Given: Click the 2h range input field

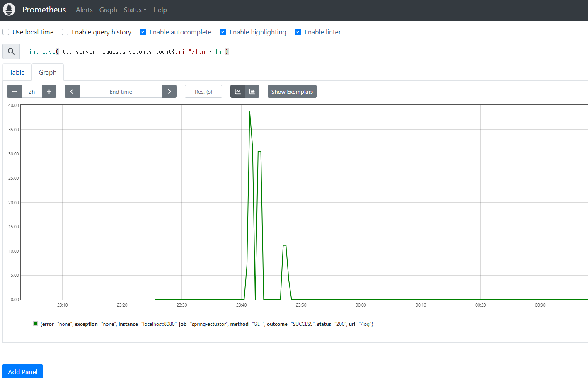Looking at the screenshot, I should (32, 92).
